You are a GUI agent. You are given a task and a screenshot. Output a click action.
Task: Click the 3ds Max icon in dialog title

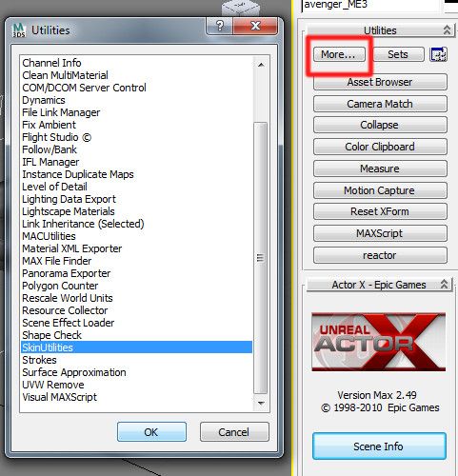click(18, 30)
